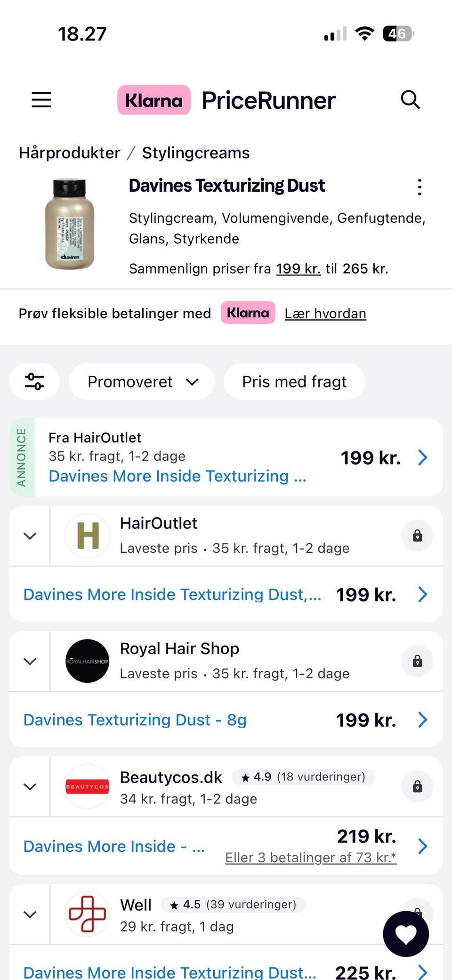This screenshot has height=980, width=452.
Task: Open the filter sliders icon
Action: (34, 381)
